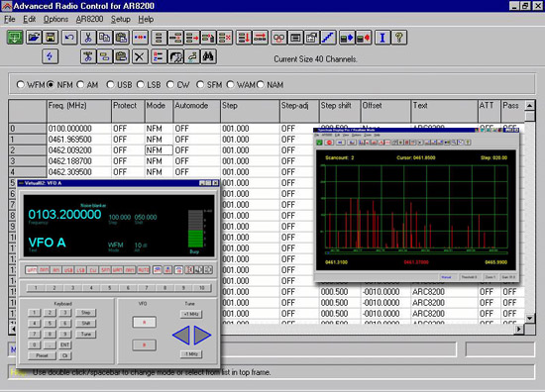
Task: Click the +1 MHz tune button
Action: click(x=191, y=314)
